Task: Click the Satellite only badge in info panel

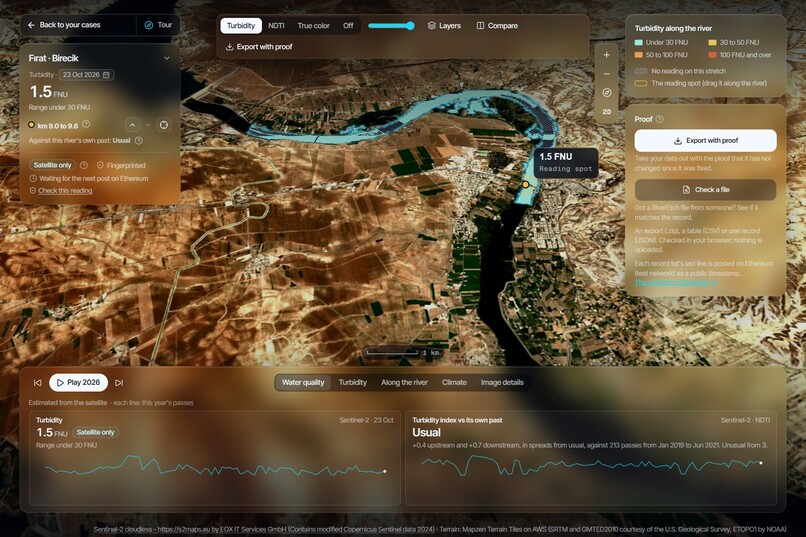Action: click(x=52, y=165)
